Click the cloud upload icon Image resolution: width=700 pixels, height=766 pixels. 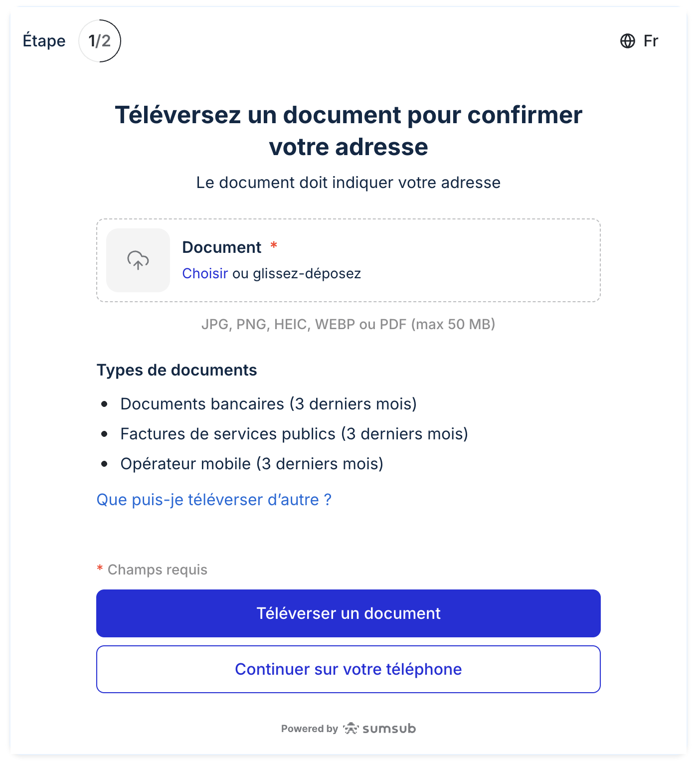[x=138, y=260]
